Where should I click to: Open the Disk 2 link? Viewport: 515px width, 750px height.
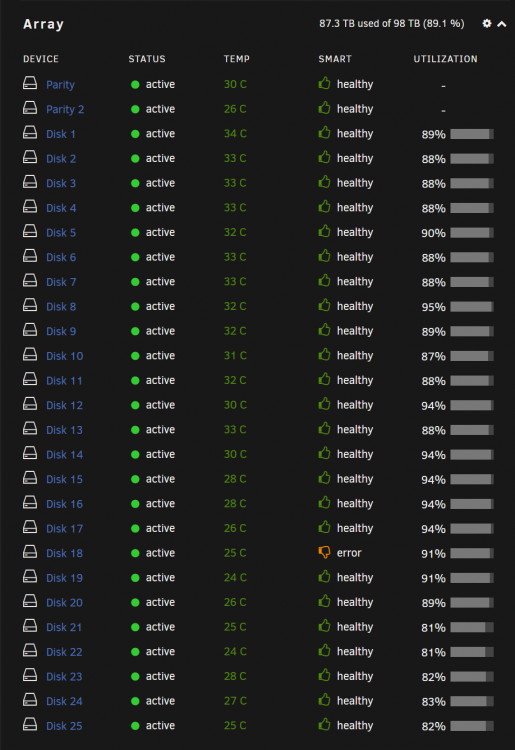tap(61, 159)
